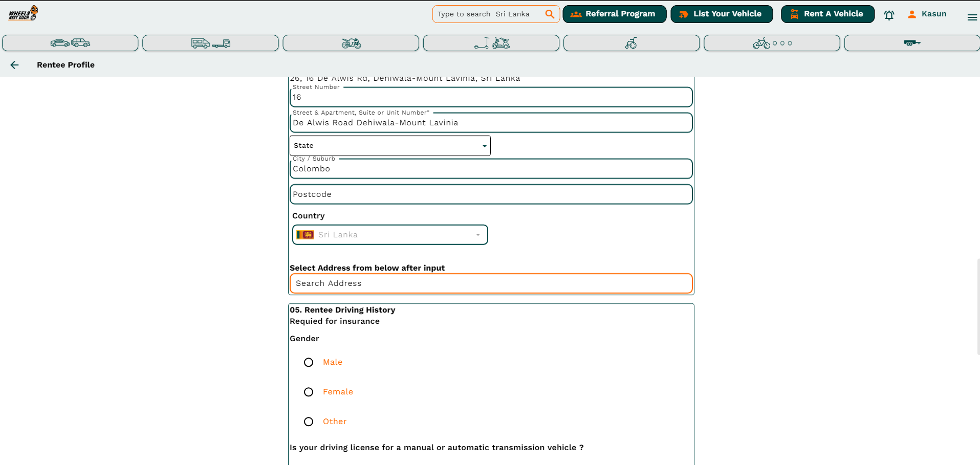Click the Rent A Vehicle button
The width and height of the screenshot is (980, 465).
[827, 14]
